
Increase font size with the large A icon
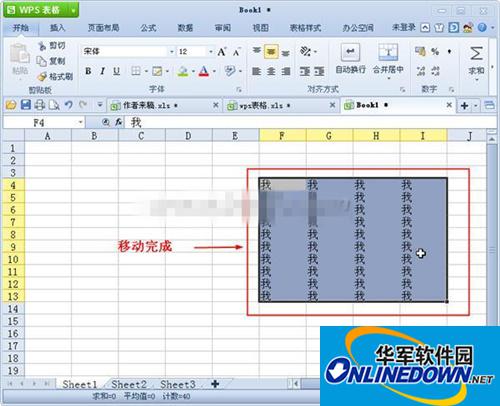222,52
